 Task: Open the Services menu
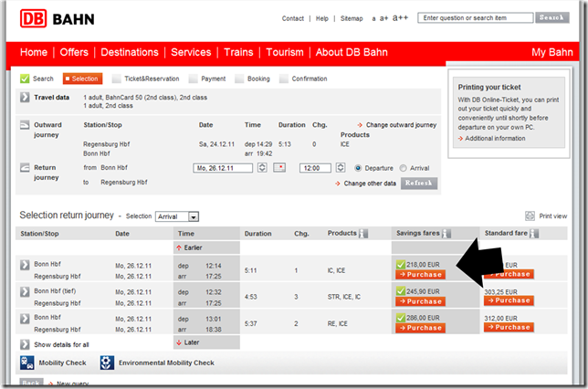tap(191, 52)
